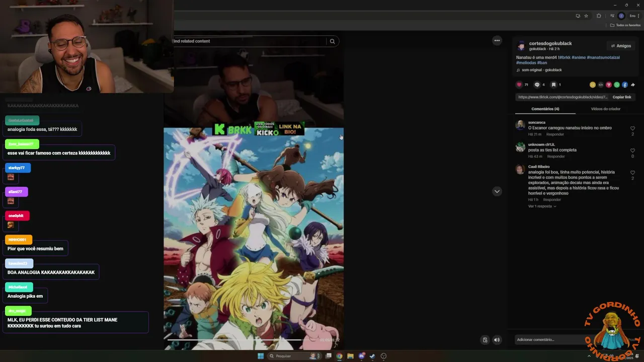Click the red send-to-friends share icon
The image size is (644, 362).
click(609, 85)
